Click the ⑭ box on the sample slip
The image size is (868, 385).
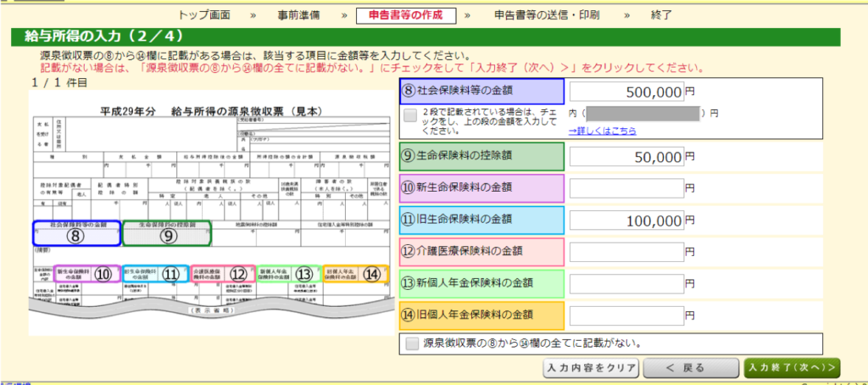coord(356,274)
